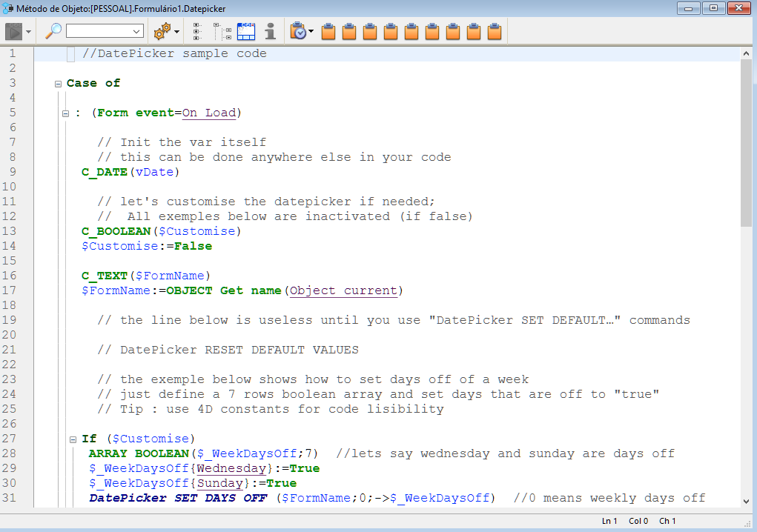The width and height of the screenshot is (757, 532).
Task: Click the '//DatePicker sample code' comment
Action: coord(174,53)
